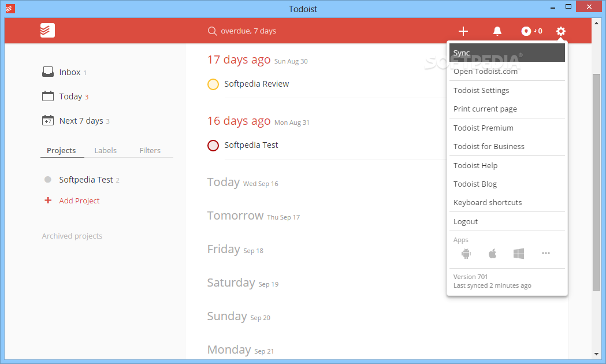
Task: Choose Todoist for Business menu item
Action: pos(507,146)
